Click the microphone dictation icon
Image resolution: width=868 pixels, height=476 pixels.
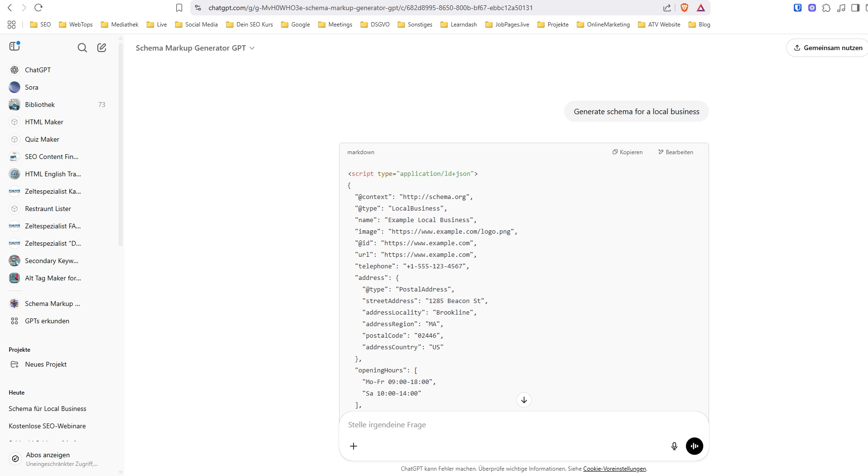tap(674, 446)
